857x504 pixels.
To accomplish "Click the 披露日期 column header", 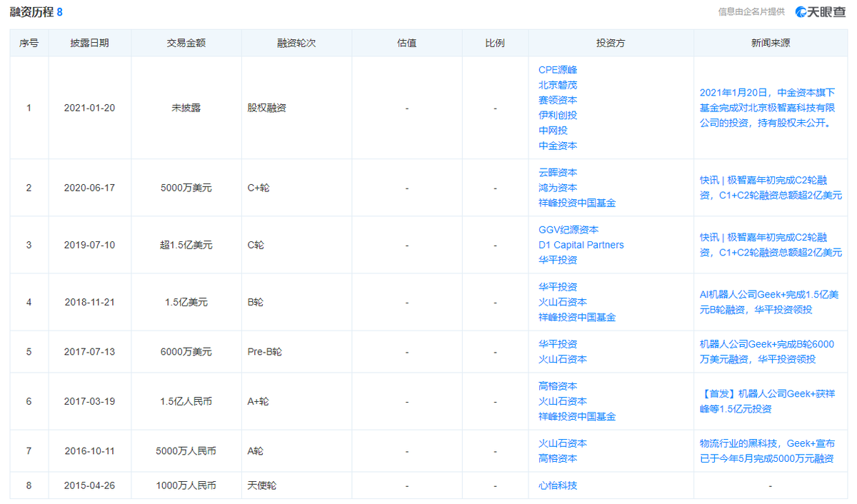I will point(90,43).
